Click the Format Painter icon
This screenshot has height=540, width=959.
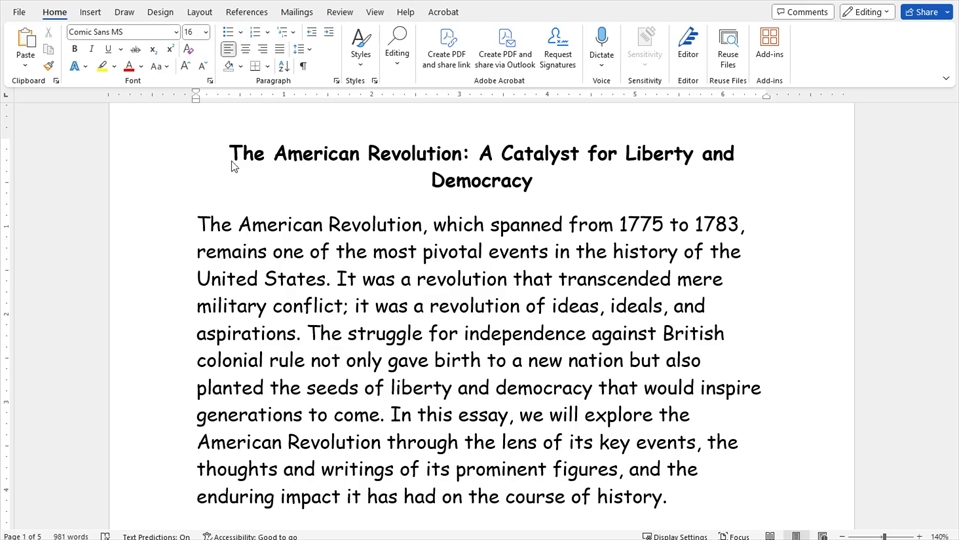48,66
